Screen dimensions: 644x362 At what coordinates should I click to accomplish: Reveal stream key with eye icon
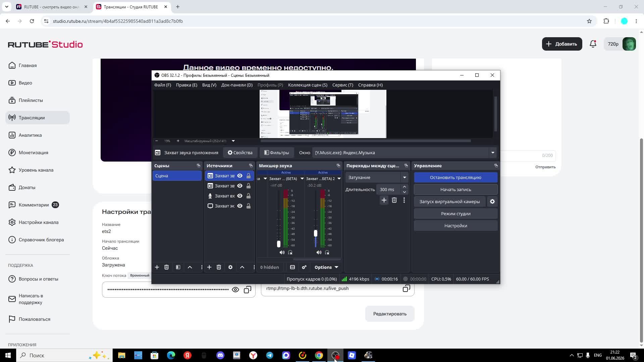[x=235, y=290]
